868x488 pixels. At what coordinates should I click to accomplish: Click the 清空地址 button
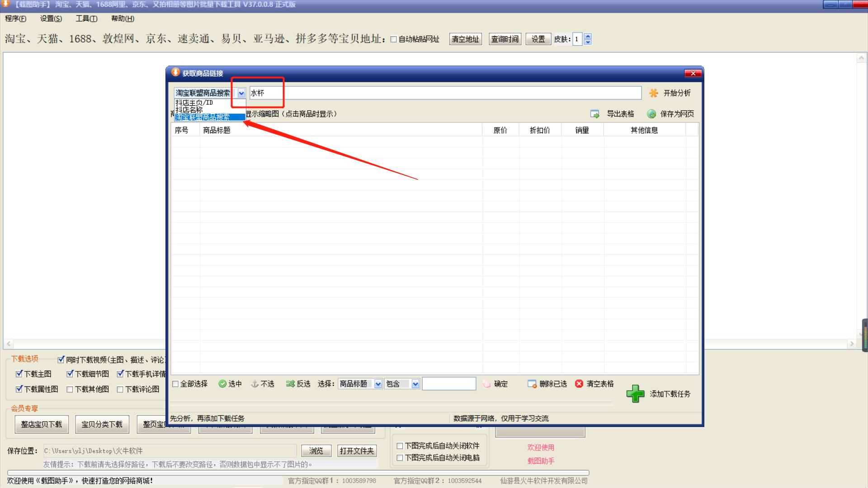pyautogui.click(x=465, y=39)
